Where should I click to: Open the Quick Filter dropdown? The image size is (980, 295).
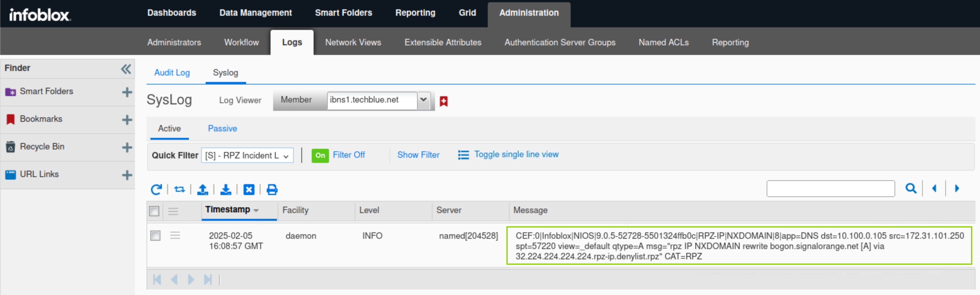pos(247,155)
